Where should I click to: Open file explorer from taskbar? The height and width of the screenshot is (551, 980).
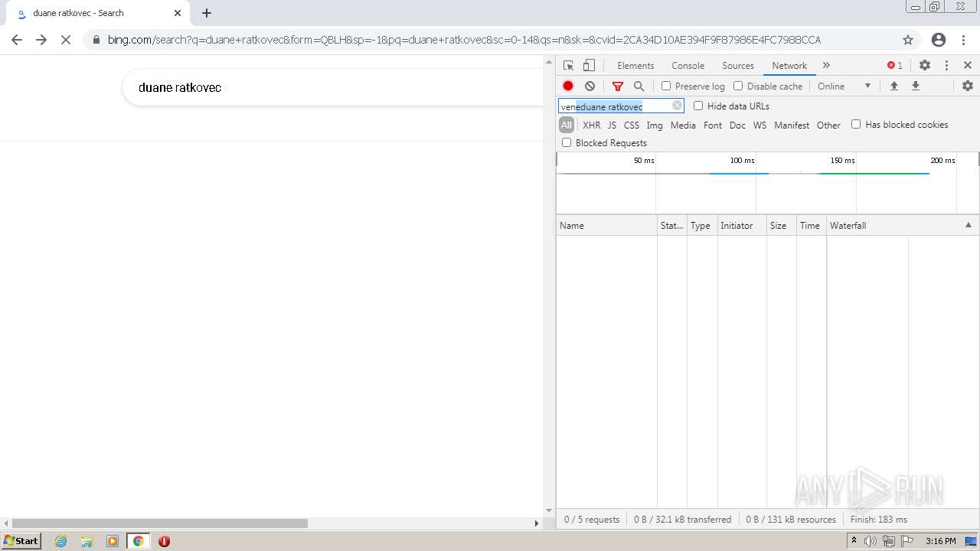(x=87, y=541)
